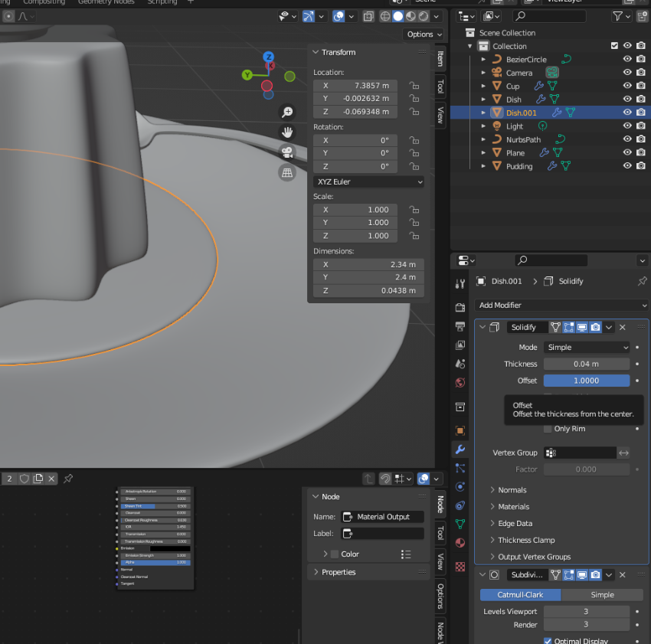The image size is (651, 644).
Task: Open the World properties tab icon
Action: 460,382
